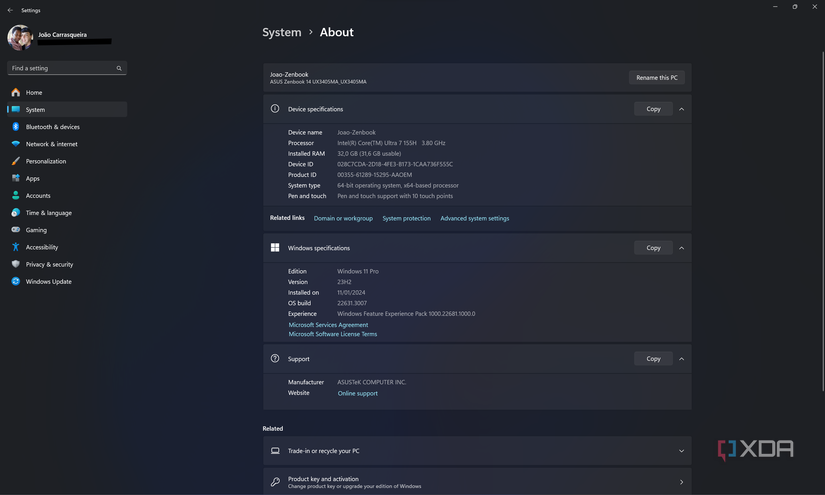The width and height of the screenshot is (825, 495).
Task: Click the Bluetooth icon in sidebar
Action: coord(16,127)
